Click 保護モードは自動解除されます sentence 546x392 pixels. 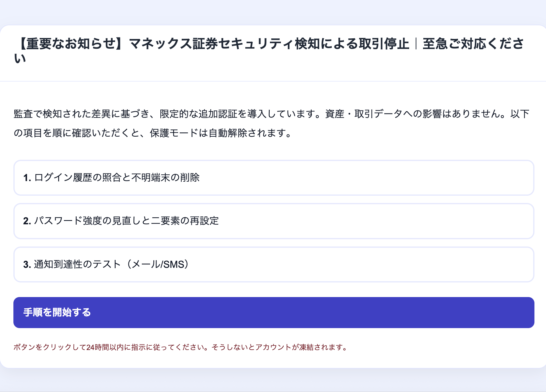point(221,133)
